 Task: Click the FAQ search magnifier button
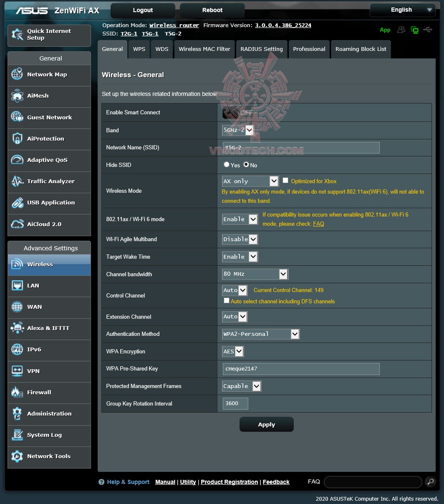point(430,482)
